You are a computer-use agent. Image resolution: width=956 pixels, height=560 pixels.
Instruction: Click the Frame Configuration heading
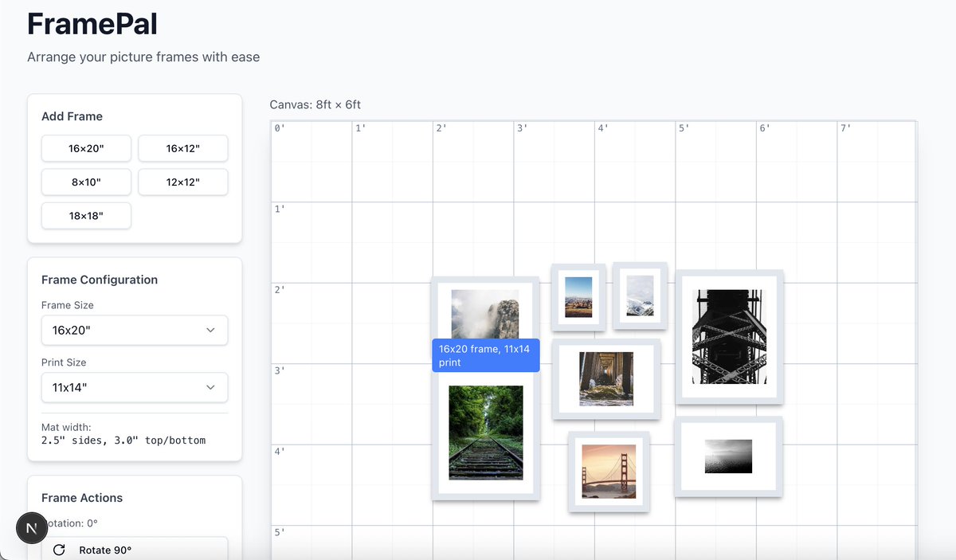pyautogui.click(x=100, y=280)
